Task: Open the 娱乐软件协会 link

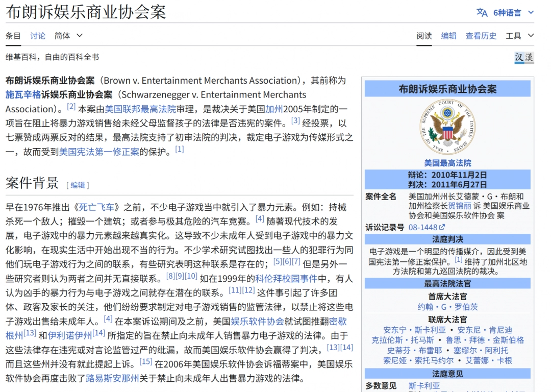Action: click(x=257, y=322)
